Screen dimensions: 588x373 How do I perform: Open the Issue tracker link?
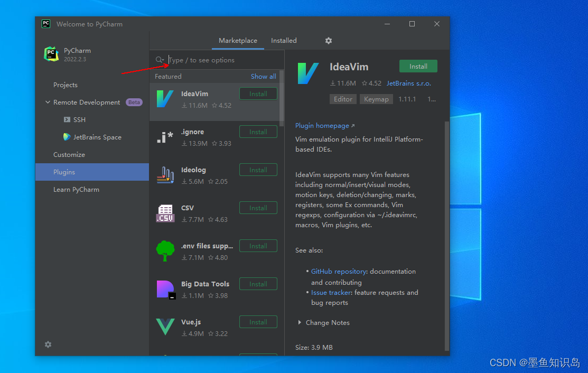pos(331,292)
